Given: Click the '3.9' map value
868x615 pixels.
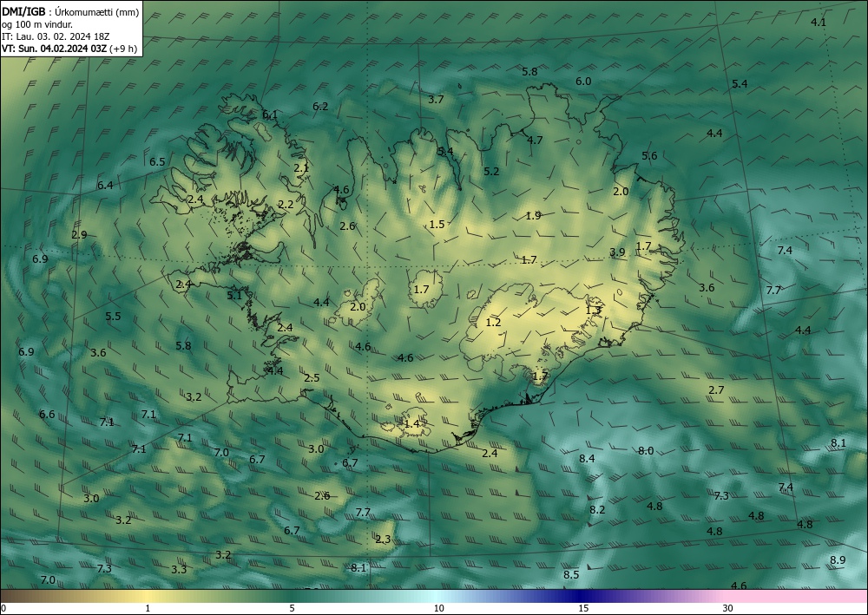Looking at the screenshot, I should 617,252.
